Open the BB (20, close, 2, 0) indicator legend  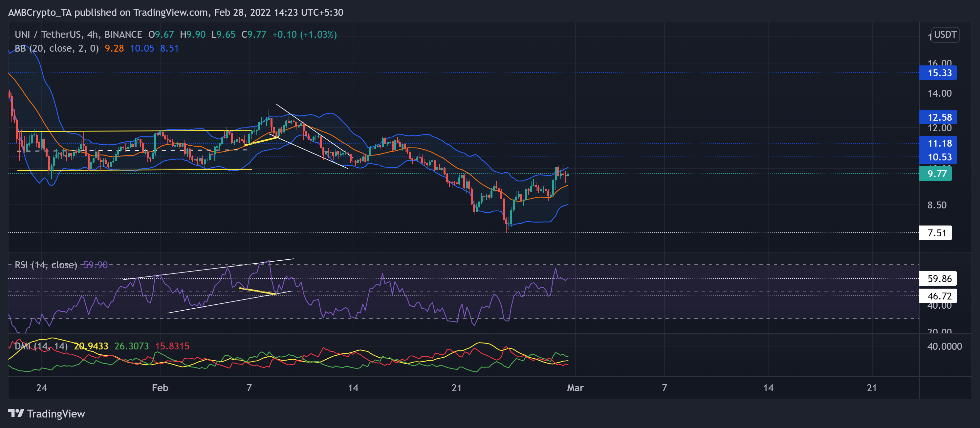[57, 48]
